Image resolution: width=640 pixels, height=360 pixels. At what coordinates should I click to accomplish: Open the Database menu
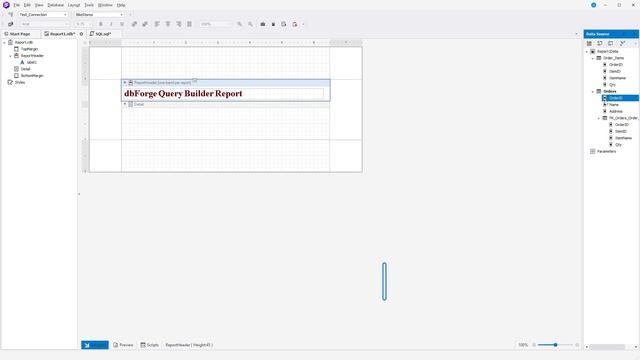(56, 5)
